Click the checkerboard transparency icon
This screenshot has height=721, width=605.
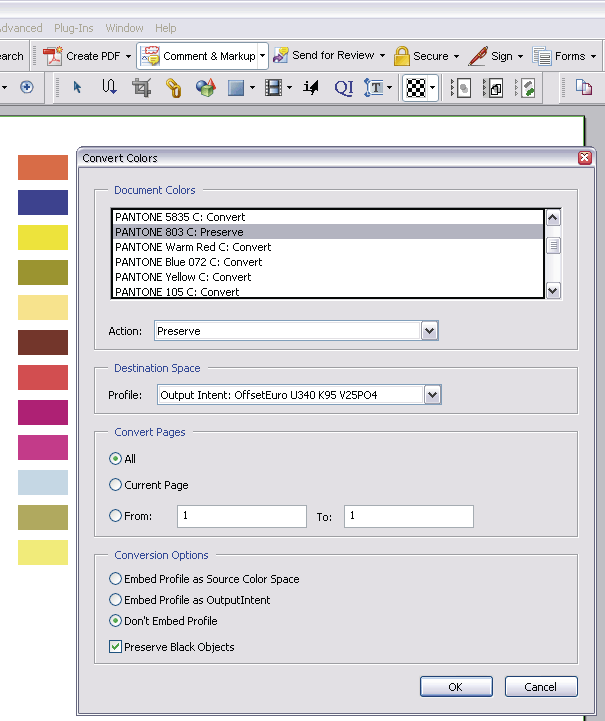click(x=416, y=87)
